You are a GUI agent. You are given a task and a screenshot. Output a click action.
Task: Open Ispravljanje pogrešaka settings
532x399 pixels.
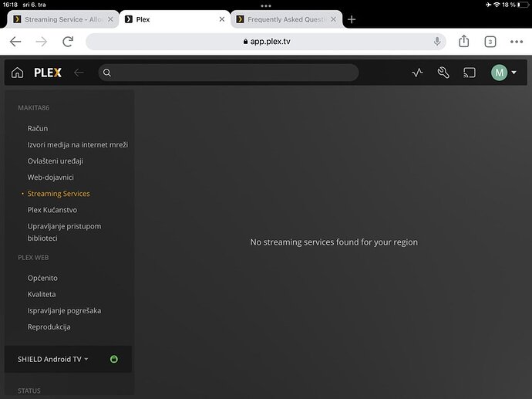coord(64,310)
